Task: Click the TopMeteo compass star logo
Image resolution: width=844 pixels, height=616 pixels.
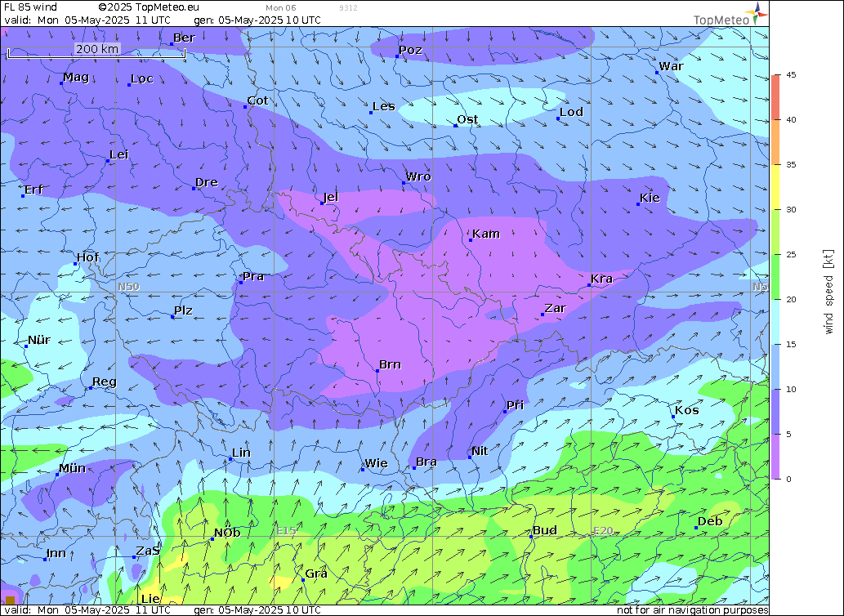Action: 757,11
